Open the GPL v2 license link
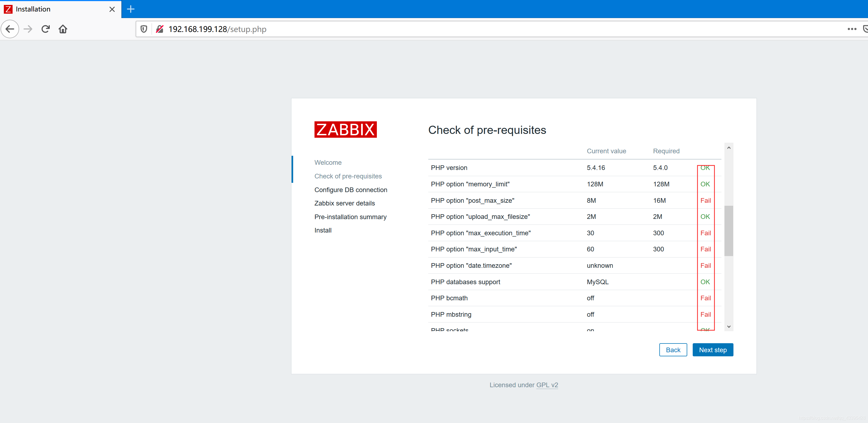 [x=547, y=385]
